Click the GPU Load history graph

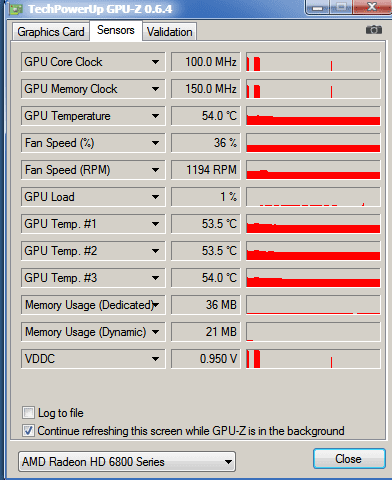(x=313, y=197)
